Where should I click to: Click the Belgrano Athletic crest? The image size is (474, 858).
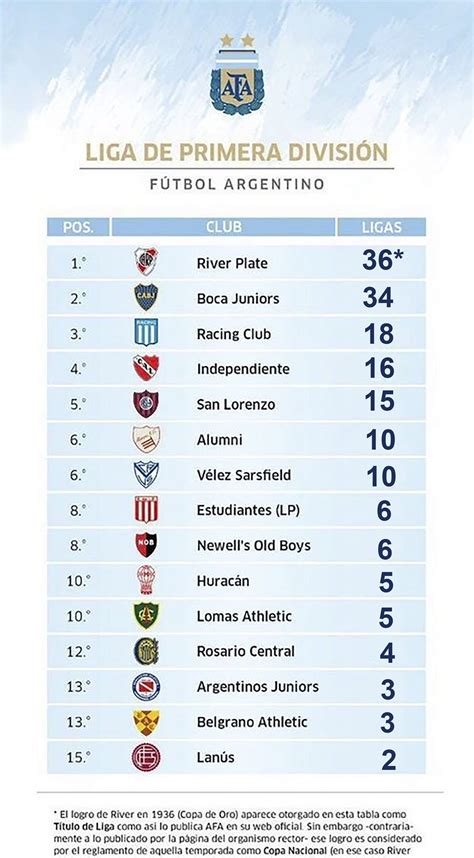point(146,722)
